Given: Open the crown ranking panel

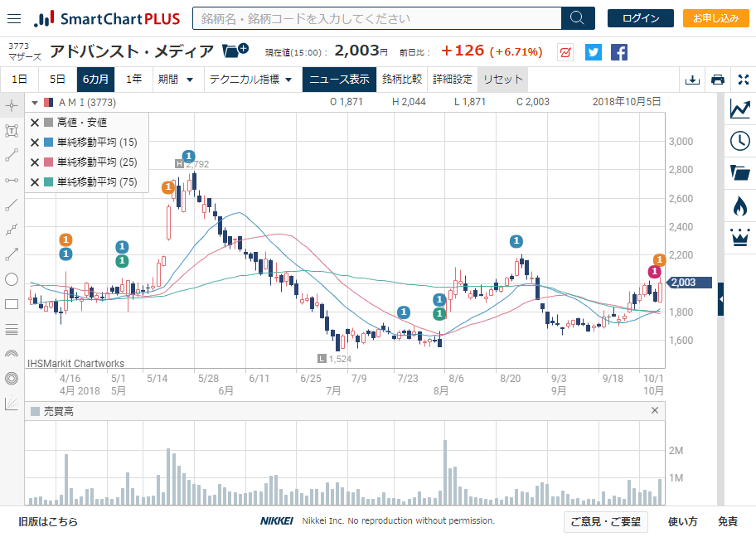Looking at the screenshot, I should pos(740,237).
